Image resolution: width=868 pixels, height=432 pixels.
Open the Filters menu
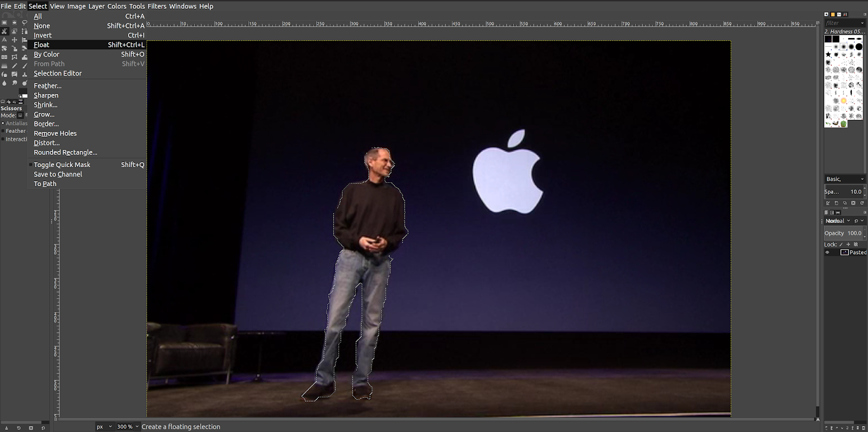click(x=157, y=6)
